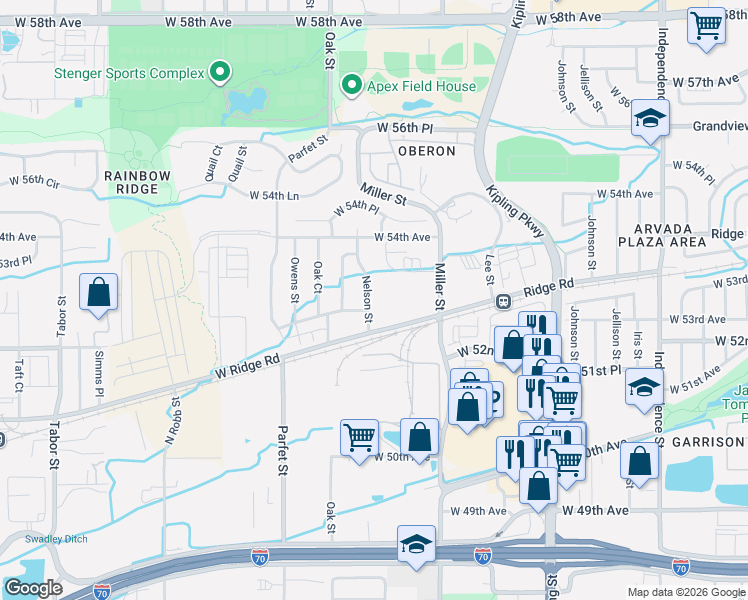Click the Parfet St label near W Ridge Rd
This screenshot has width=748, height=600.
click(282, 451)
